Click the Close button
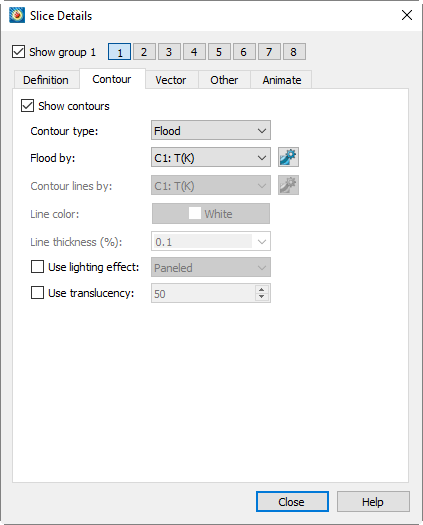The width and height of the screenshot is (423, 525). (x=292, y=502)
